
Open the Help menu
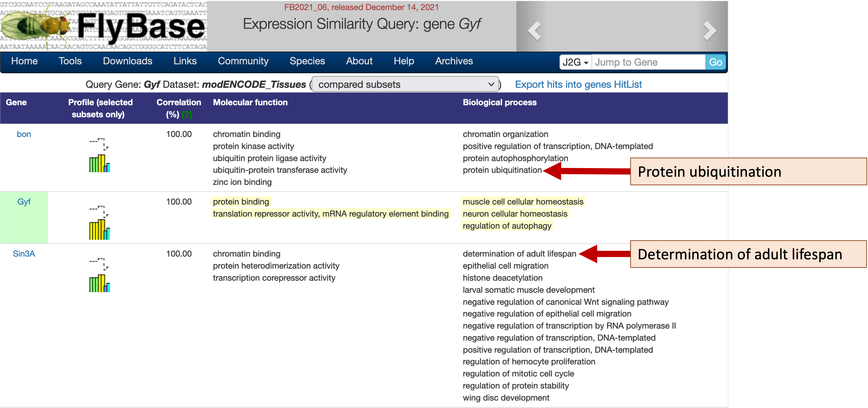pos(404,61)
